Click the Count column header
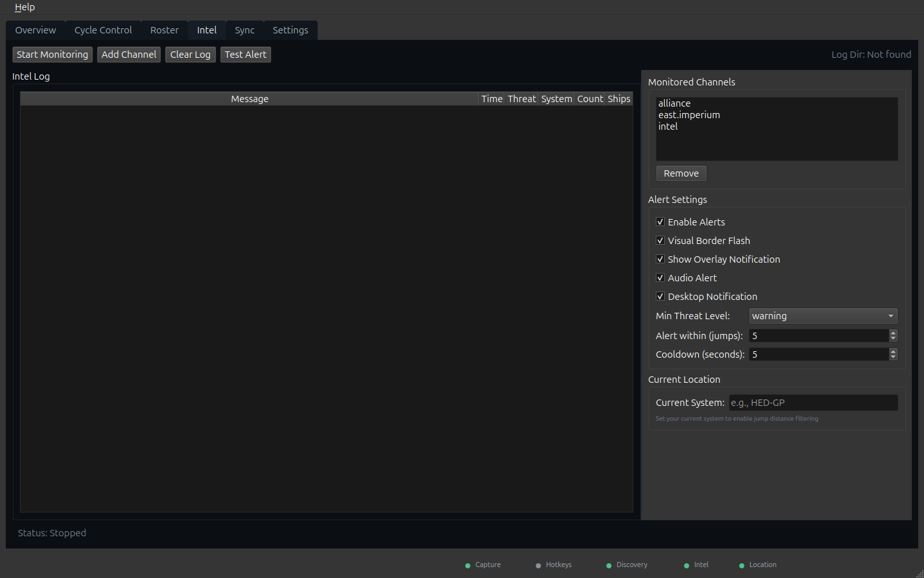 point(590,99)
